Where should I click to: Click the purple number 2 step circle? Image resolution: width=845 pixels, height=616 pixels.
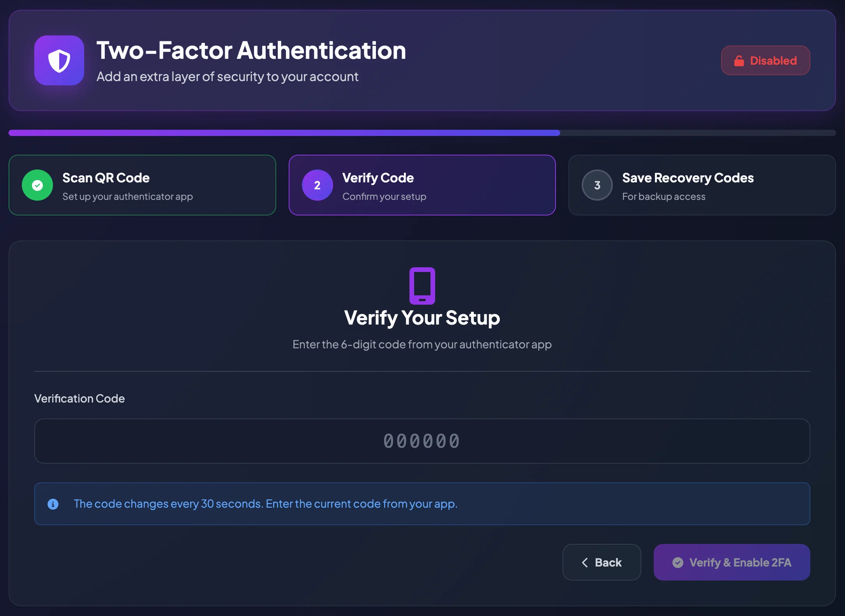point(318,185)
